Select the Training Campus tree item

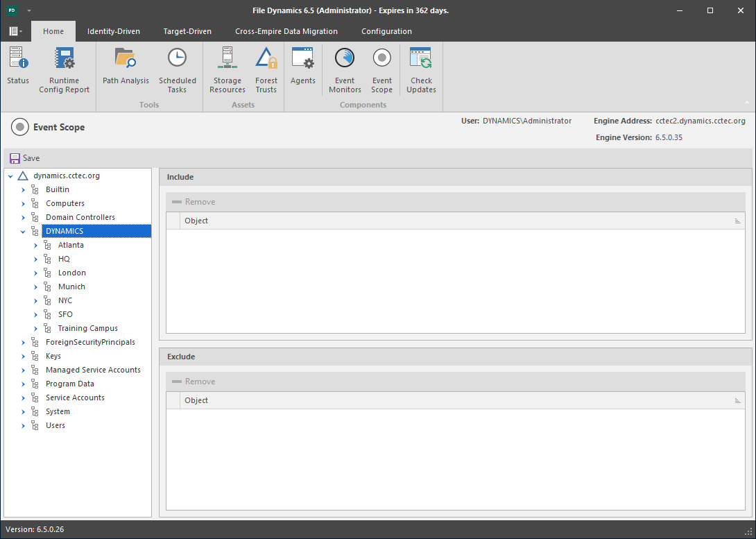[x=87, y=328]
